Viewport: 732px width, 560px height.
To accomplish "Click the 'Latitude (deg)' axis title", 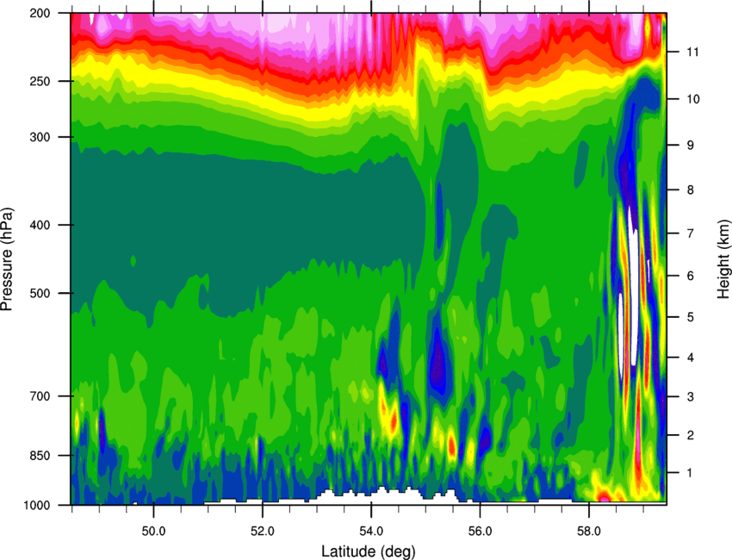I will pos(368,551).
